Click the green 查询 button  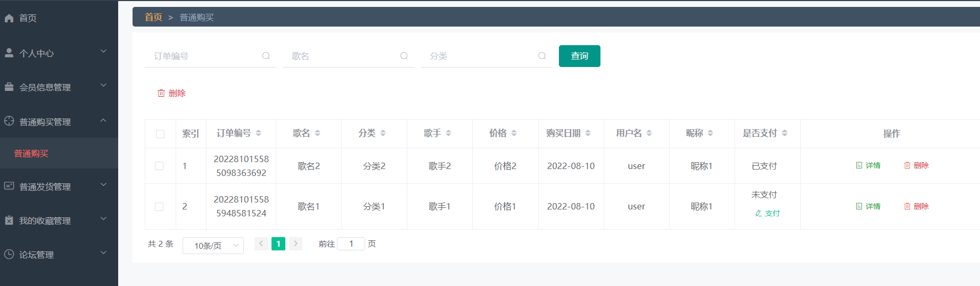pyautogui.click(x=580, y=56)
